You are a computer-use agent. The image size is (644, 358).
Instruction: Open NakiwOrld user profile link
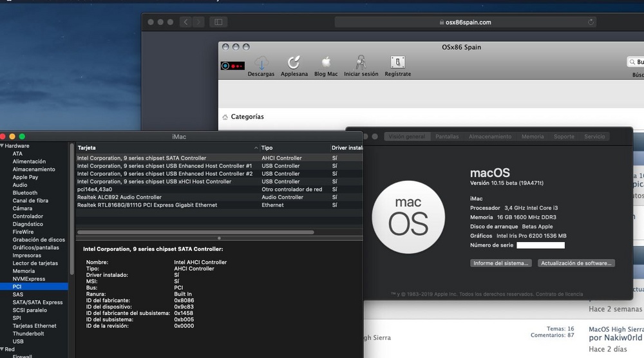pos(622,337)
